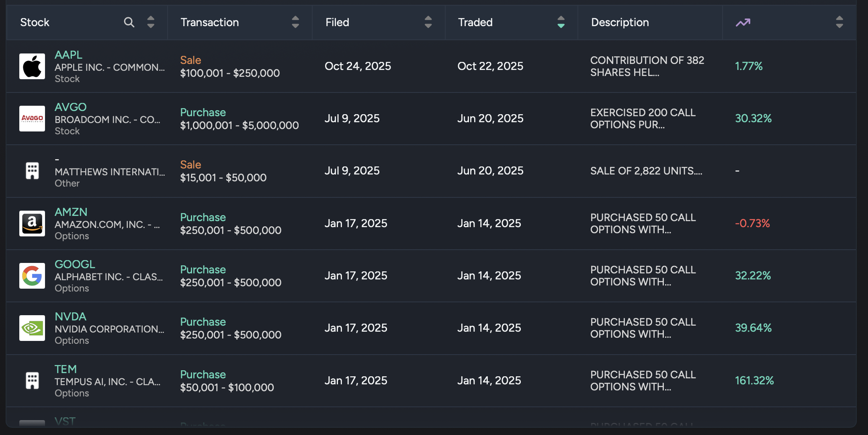Sort by Transaction column arrows
Screen dimensions: 868x435
(x=295, y=22)
